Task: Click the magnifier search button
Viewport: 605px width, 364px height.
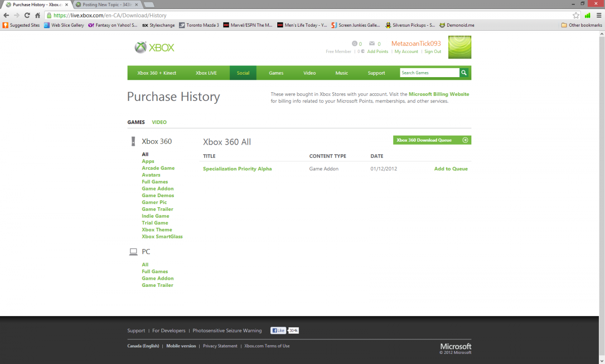Action: (x=464, y=73)
